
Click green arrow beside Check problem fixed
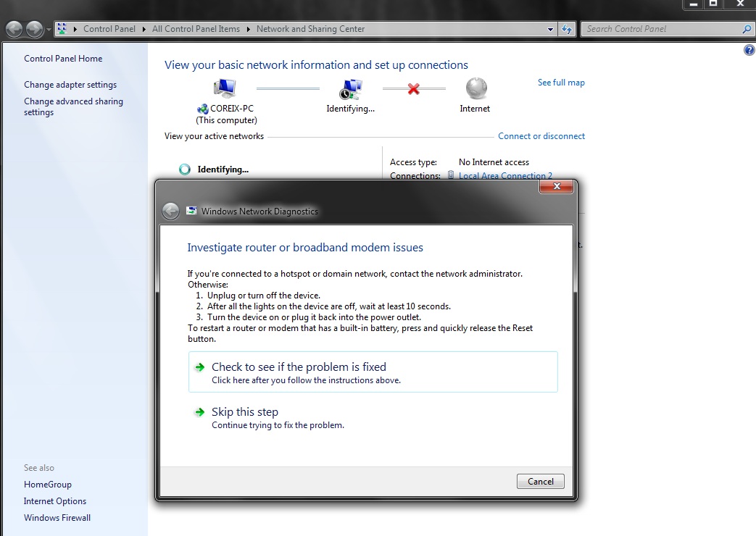(199, 367)
